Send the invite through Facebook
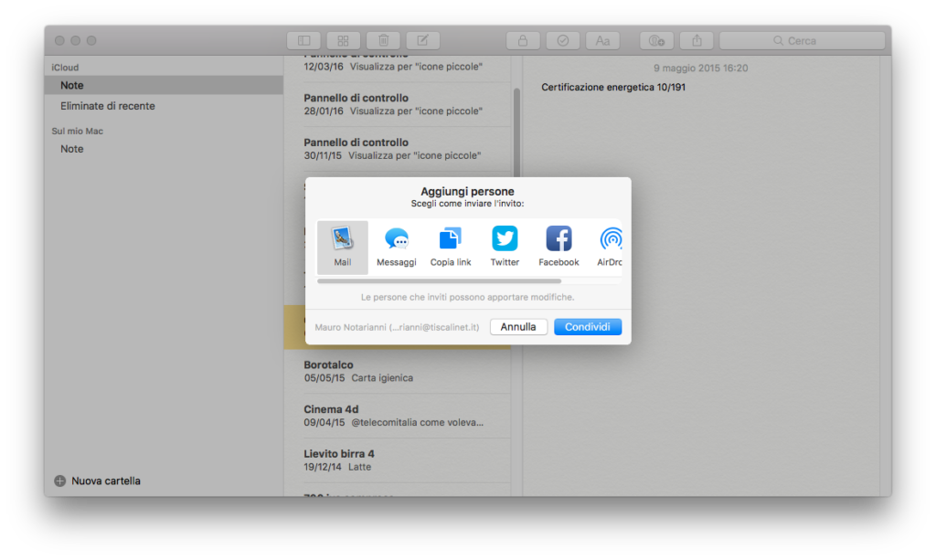 coord(558,247)
